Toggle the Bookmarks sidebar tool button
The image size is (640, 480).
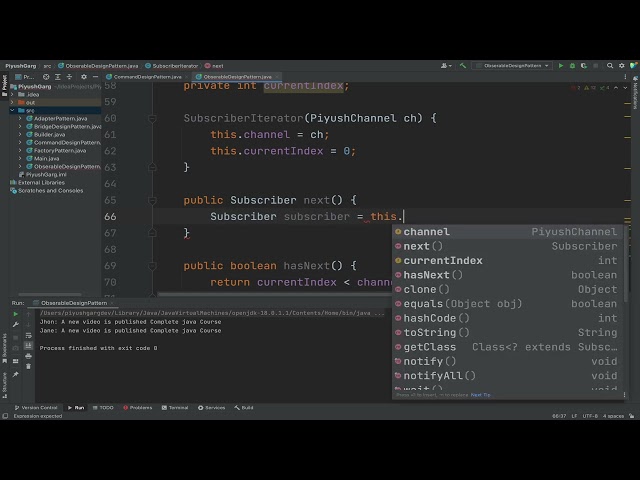pos(4,348)
